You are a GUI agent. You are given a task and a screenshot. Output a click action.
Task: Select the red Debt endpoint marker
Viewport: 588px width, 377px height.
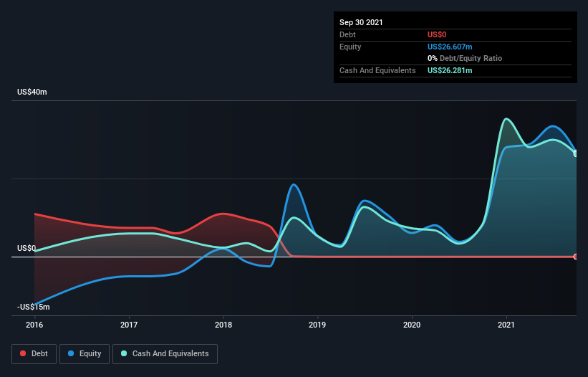click(x=576, y=257)
